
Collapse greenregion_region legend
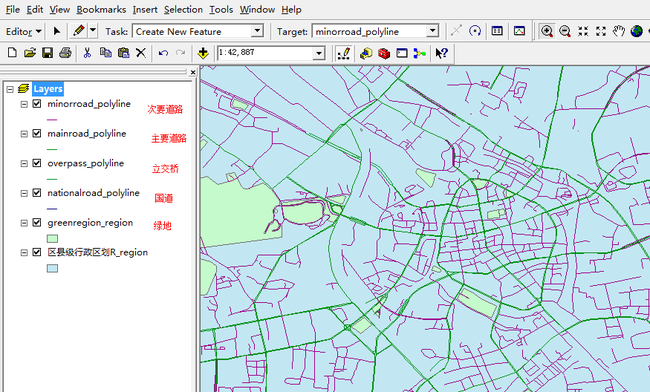[x=24, y=223]
